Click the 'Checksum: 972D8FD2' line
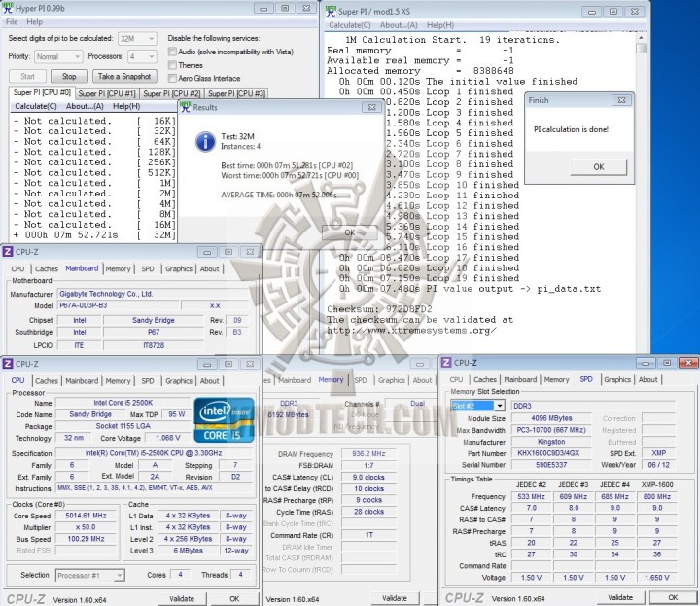 (x=379, y=309)
